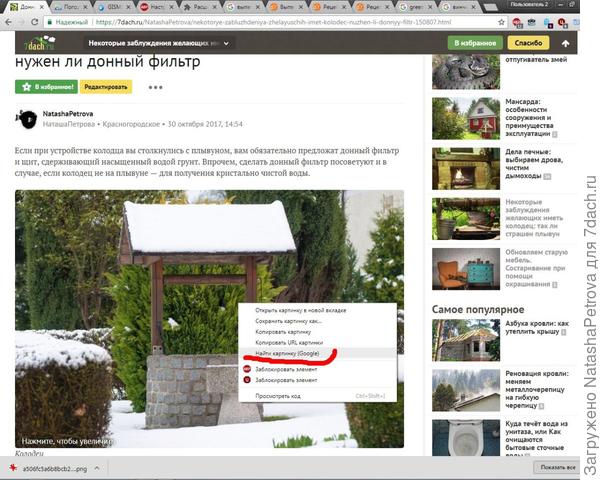Expand the downloaded file options arrow
Screen dimensions: 600x480
102,467
